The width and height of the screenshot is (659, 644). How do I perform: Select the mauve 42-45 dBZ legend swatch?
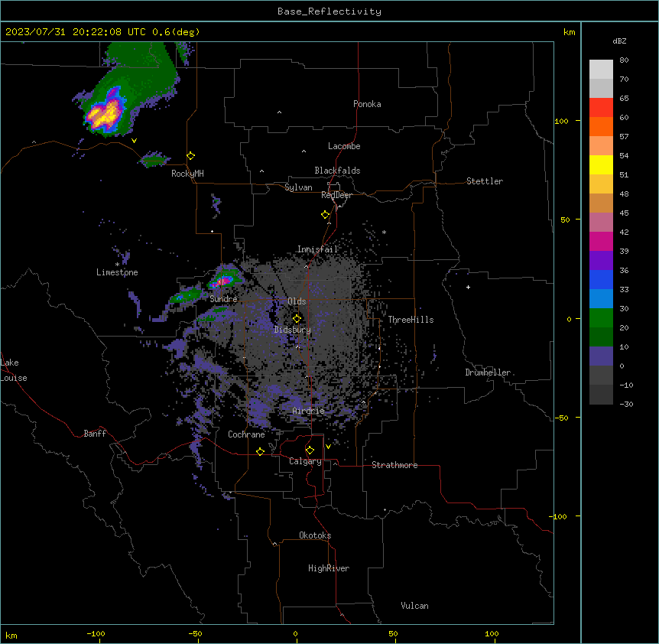(601, 222)
